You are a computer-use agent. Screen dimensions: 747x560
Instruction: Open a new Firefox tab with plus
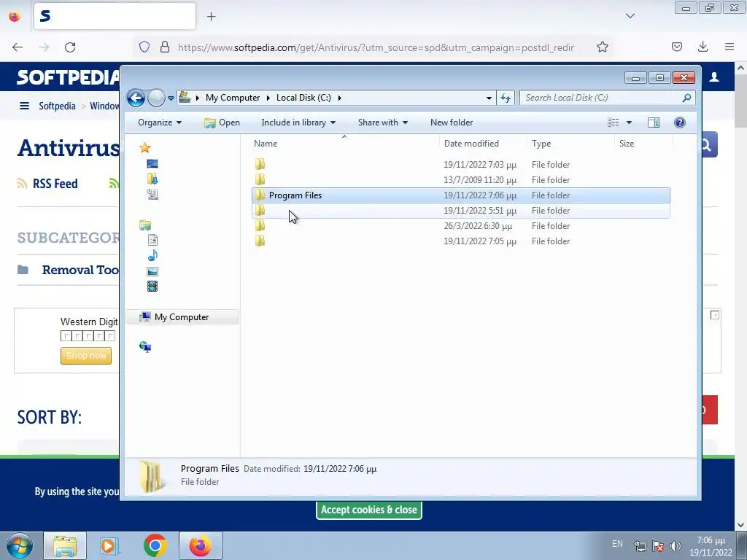211,17
